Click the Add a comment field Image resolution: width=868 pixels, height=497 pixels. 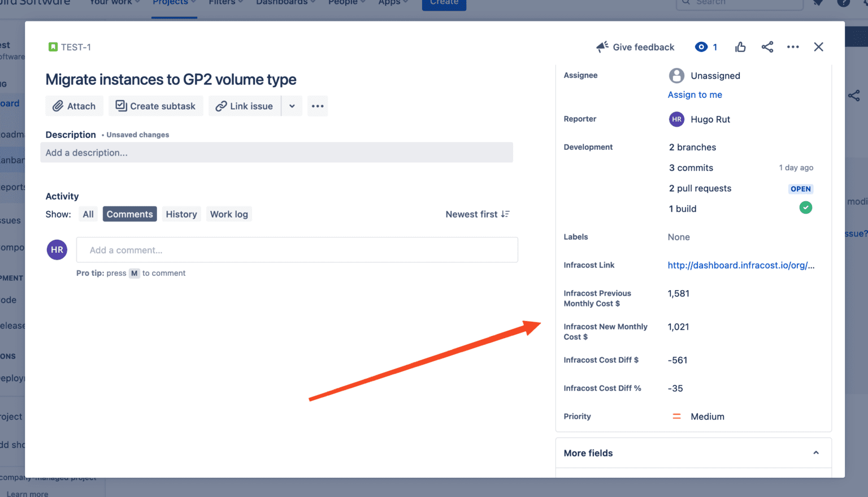pyautogui.click(x=298, y=249)
